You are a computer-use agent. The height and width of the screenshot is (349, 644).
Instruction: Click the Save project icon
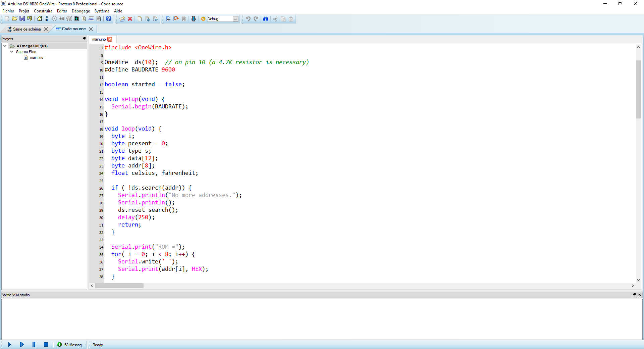[22, 19]
